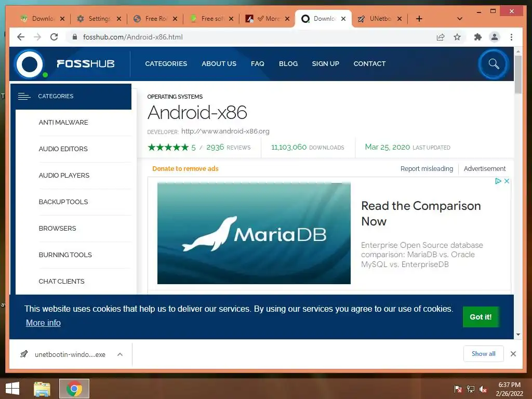Image resolution: width=532 pixels, height=399 pixels.
Task: Click Read the Comparison Now ad headline
Action: click(x=421, y=214)
